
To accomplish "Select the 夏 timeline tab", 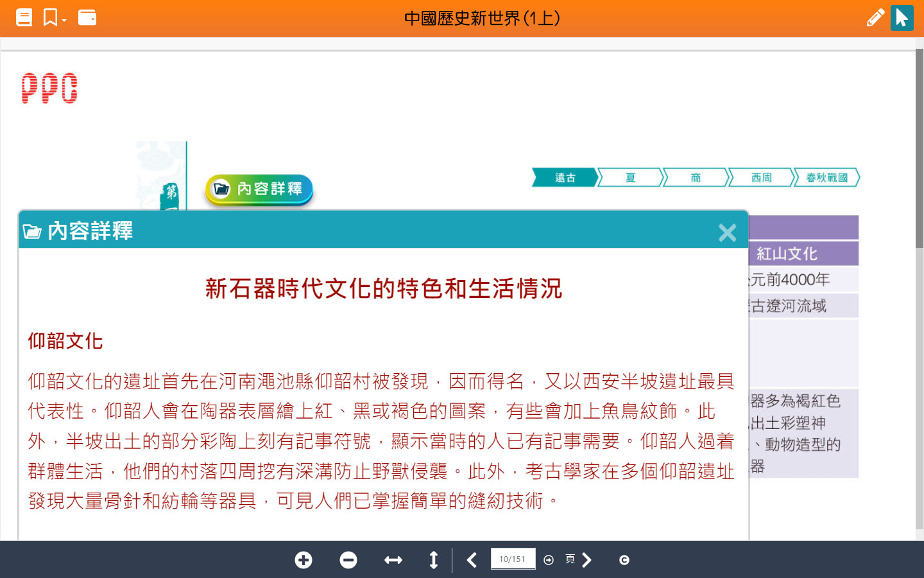I will point(630,178).
